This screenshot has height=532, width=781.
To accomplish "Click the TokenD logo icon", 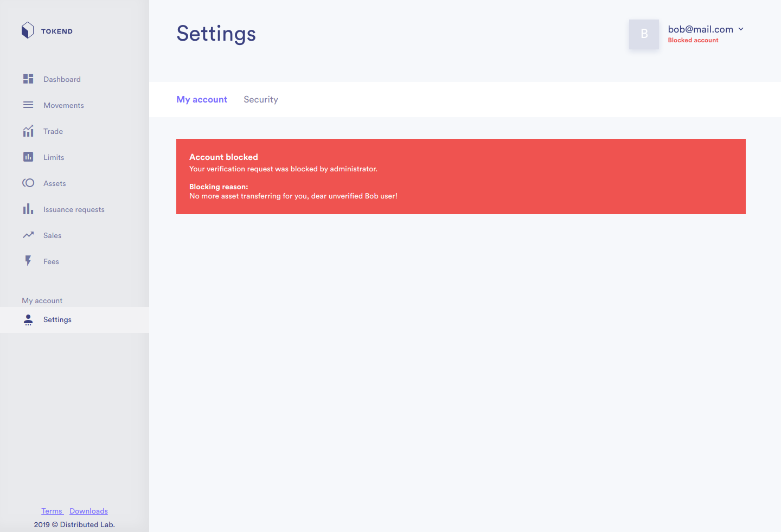I will 28,30.
